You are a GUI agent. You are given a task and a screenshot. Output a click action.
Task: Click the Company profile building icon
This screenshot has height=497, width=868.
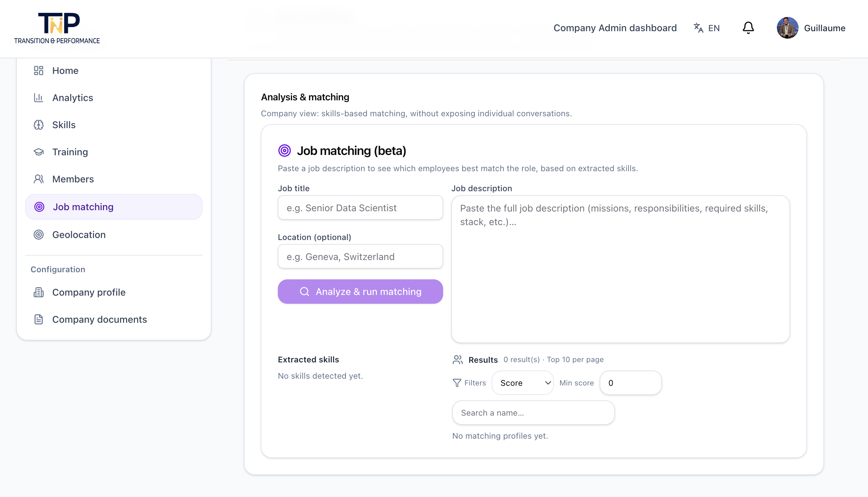[39, 293]
